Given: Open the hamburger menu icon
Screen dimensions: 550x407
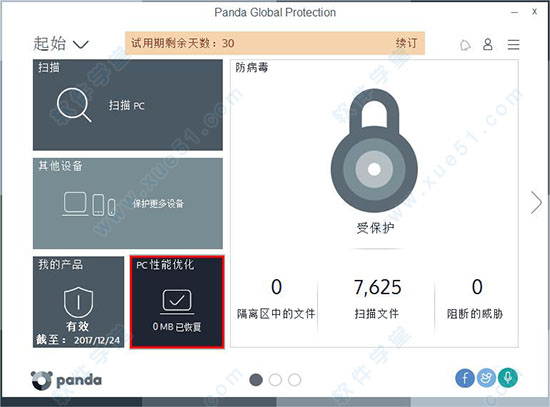Looking at the screenshot, I should click(x=513, y=45).
